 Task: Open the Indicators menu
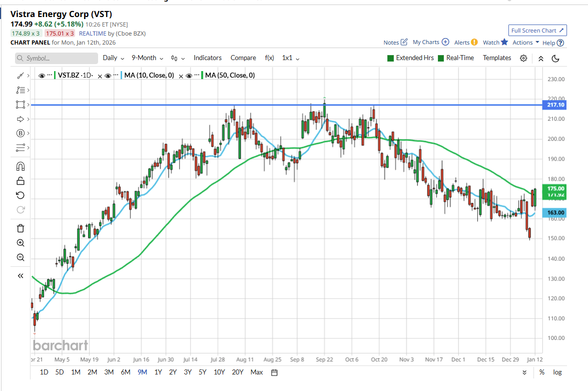(208, 58)
